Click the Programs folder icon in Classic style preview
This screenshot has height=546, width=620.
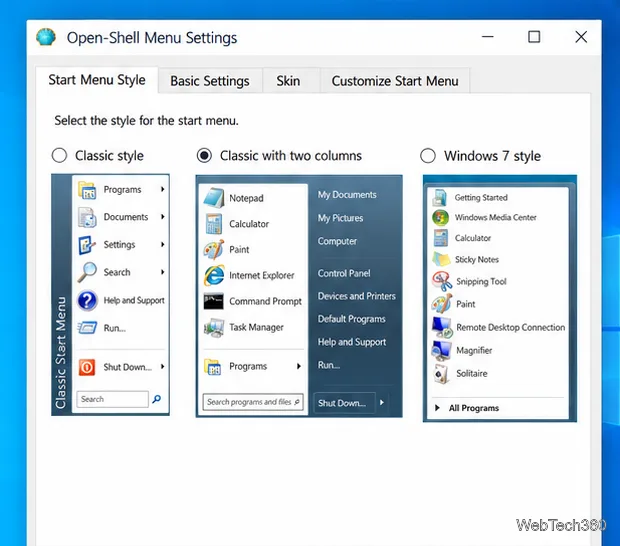(x=87, y=190)
